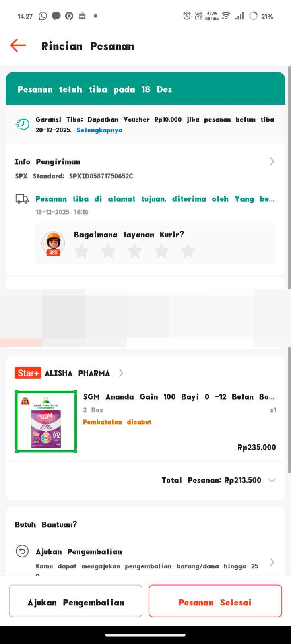The height and width of the screenshot is (644, 291).
Task: Expand Total Pesanan breakdown arrow
Action: (x=272, y=480)
